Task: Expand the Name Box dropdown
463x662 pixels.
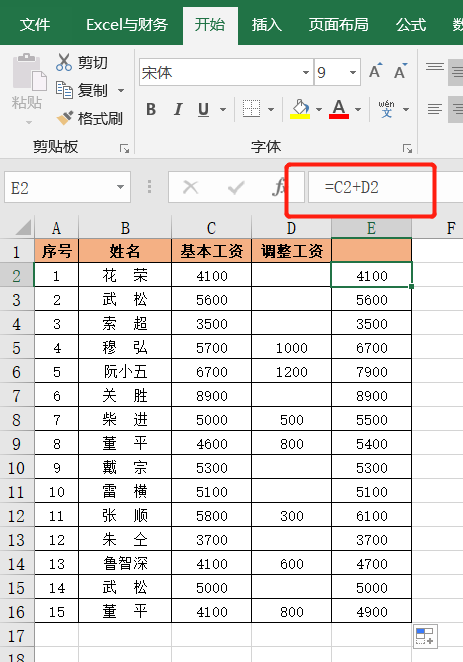Action: click(120, 187)
